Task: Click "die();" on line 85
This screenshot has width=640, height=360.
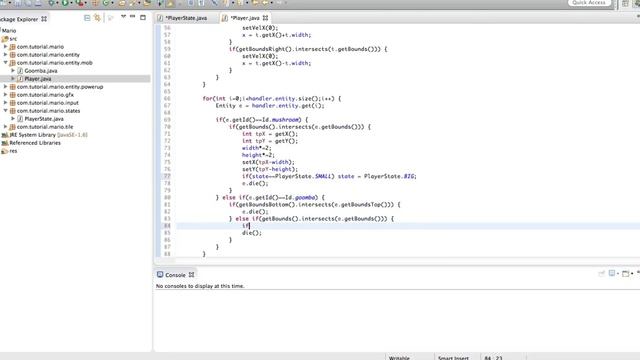Action: pyautogui.click(x=252, y=233)
